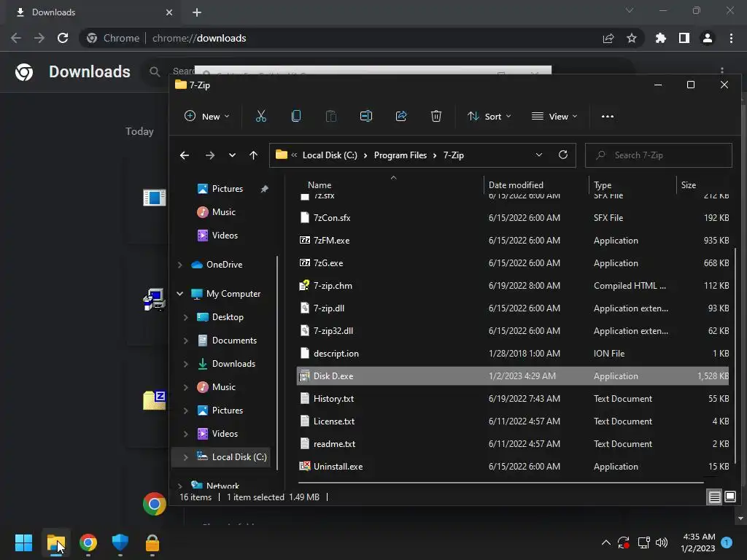The width and height of the screenshot is (747, 560).
Task: Show hidden system tray icons chevron
Action: coord(606,542)
